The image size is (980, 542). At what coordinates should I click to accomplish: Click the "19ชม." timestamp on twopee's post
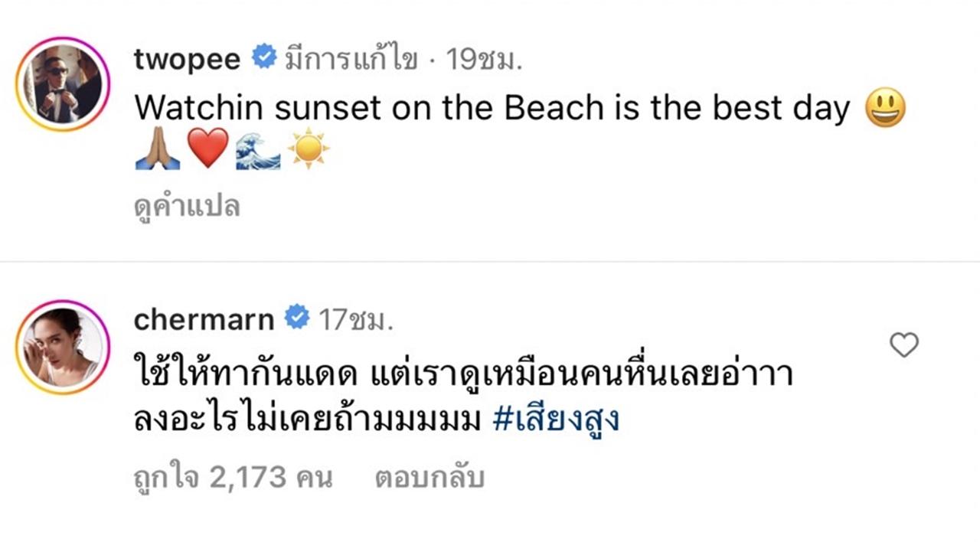pyautogui.click(x=485, y=60)
